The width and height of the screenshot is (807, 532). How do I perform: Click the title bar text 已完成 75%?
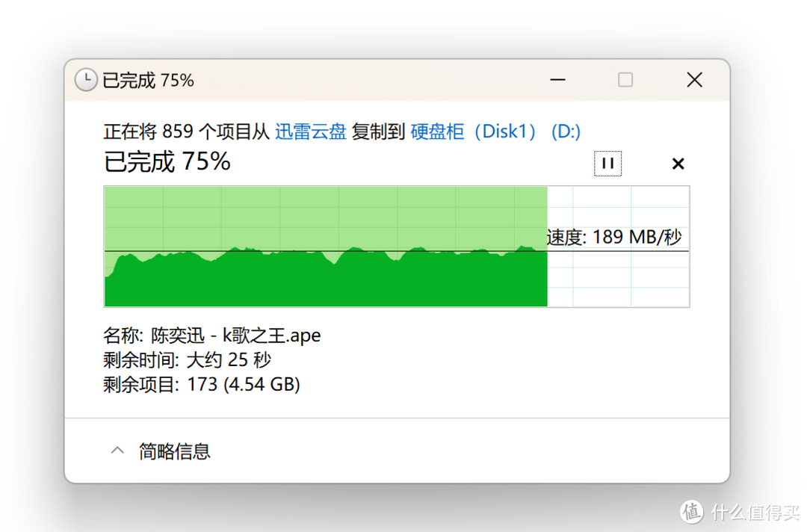[148, 81]
